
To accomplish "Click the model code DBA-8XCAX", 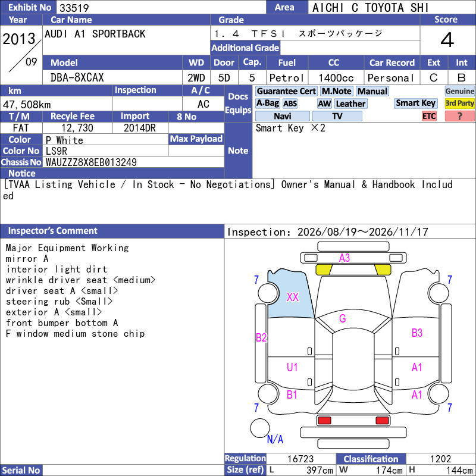I will click(77, 78).
